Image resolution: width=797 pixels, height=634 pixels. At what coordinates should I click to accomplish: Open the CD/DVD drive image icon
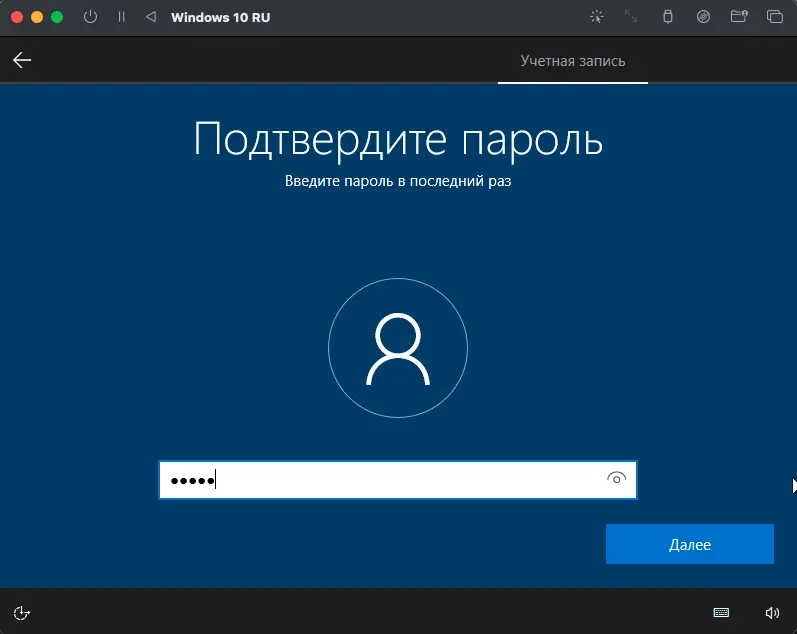(703, 17)
